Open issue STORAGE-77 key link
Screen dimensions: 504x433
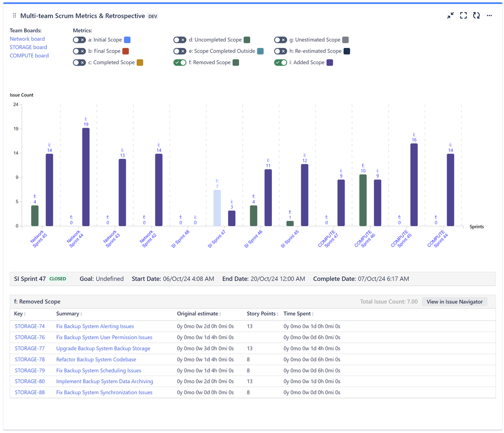coord(30,348)
